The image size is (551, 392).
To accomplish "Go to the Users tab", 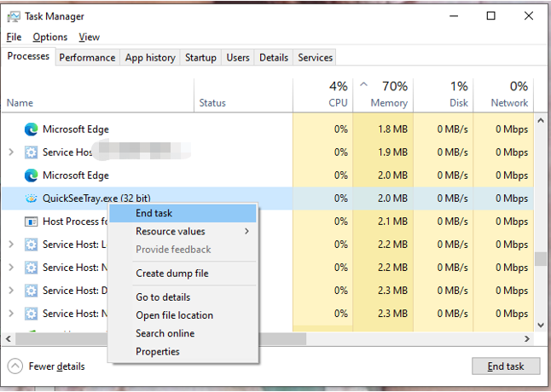I will tap(238, 58).
